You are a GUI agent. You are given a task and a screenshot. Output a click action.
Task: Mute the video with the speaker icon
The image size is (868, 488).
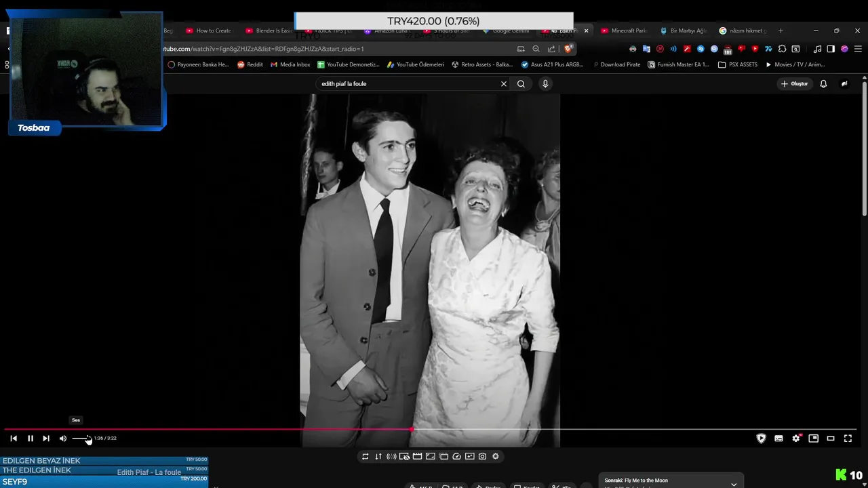coord(63,439)
